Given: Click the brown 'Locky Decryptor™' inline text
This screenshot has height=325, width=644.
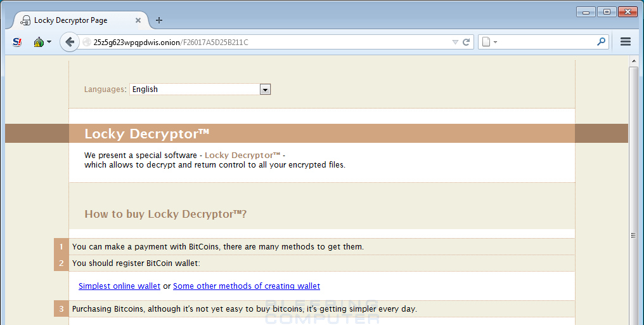Looking at the screenshot, I should coord(242,155).
